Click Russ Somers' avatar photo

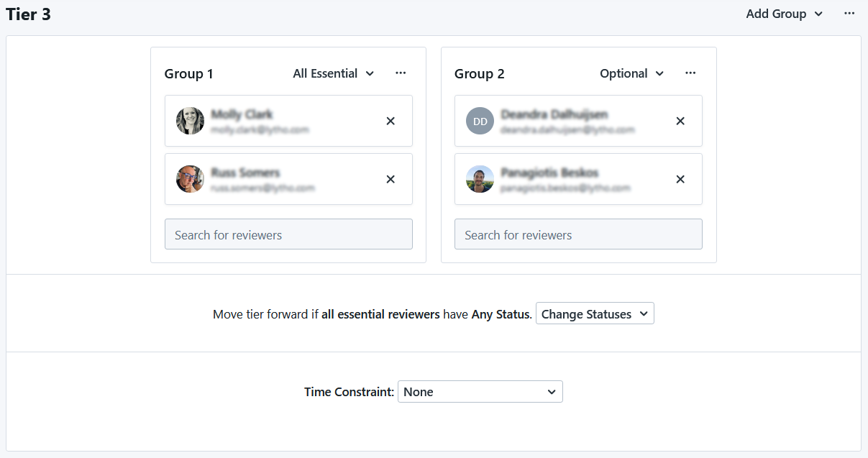pos(191,179)
